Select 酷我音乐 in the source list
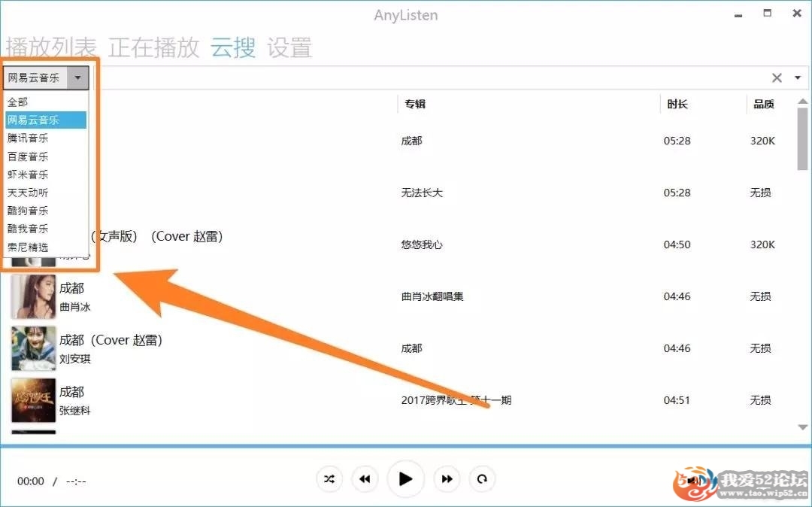812x507 pixels. (x=46, y=229)
